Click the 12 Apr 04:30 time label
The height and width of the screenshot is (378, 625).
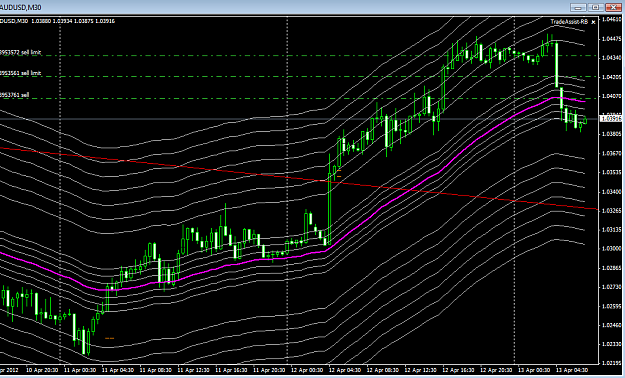pos(345,370)
